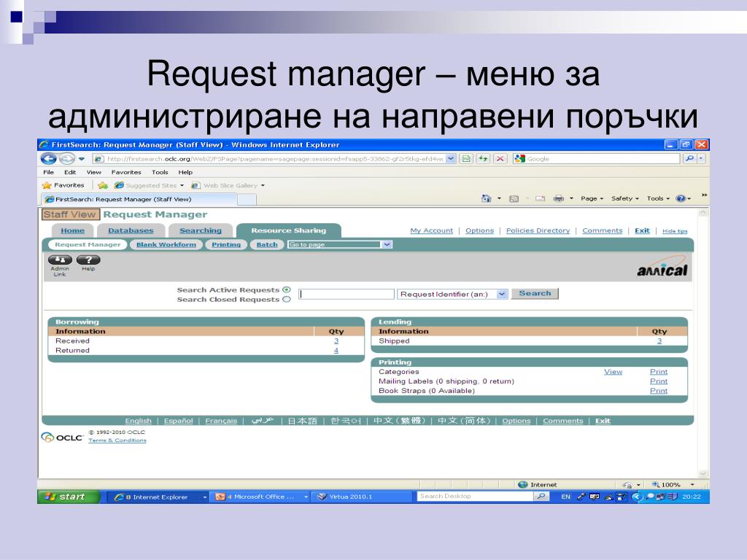The image size is (747, 560).
Task: Click the Hide tips link
Action: [675, 231]
